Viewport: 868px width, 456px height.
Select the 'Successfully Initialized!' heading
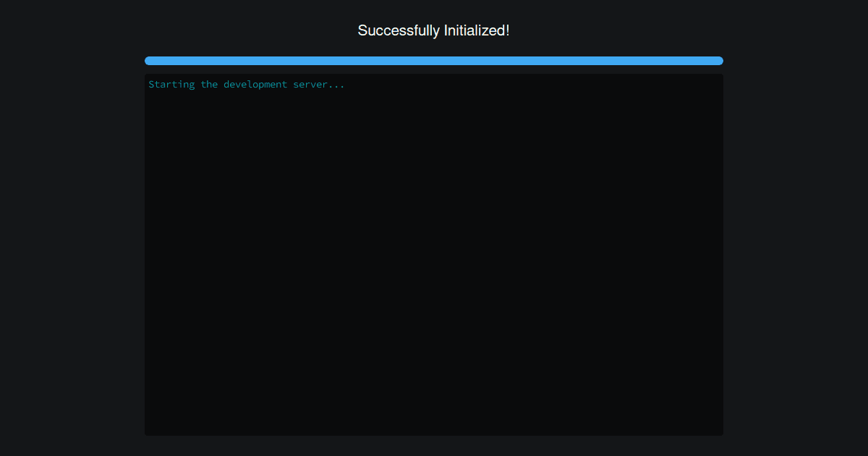click(x=433, y=30)
